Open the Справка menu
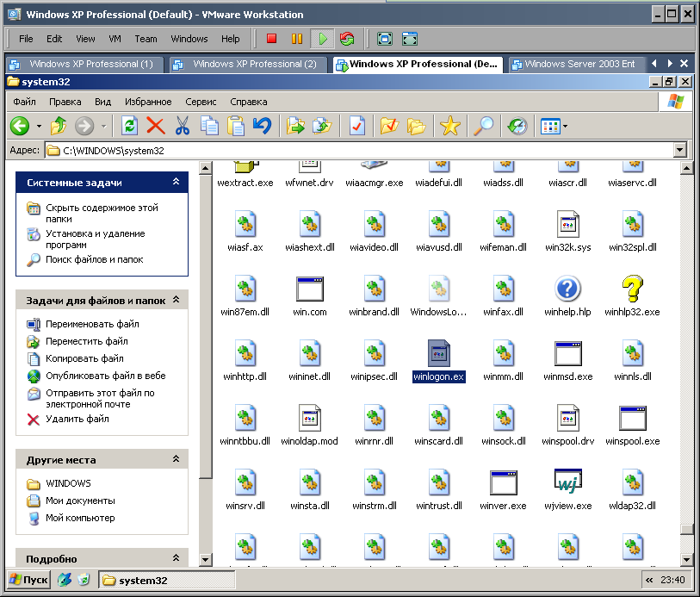The height and width of the screenshot is (597, 700). tap(249, 102)
